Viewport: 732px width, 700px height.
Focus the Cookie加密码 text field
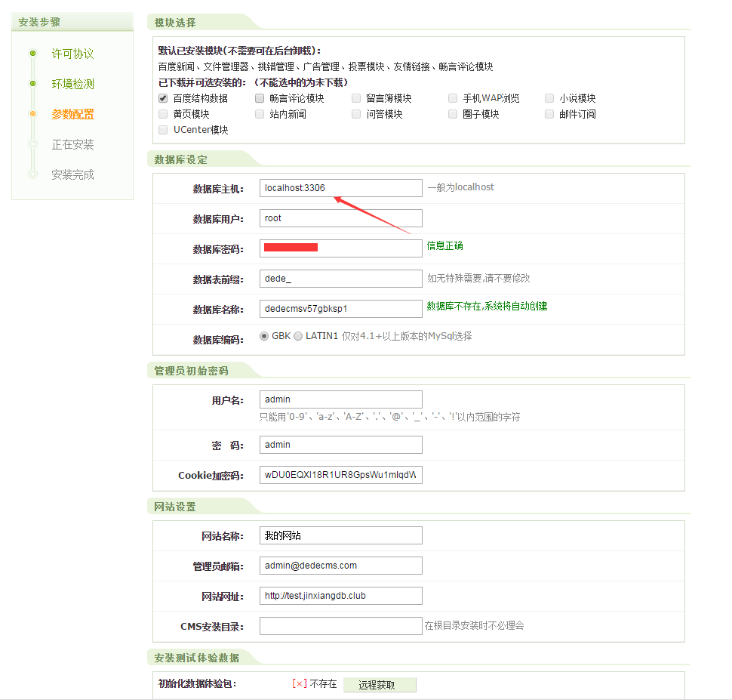tap(340, 475)
